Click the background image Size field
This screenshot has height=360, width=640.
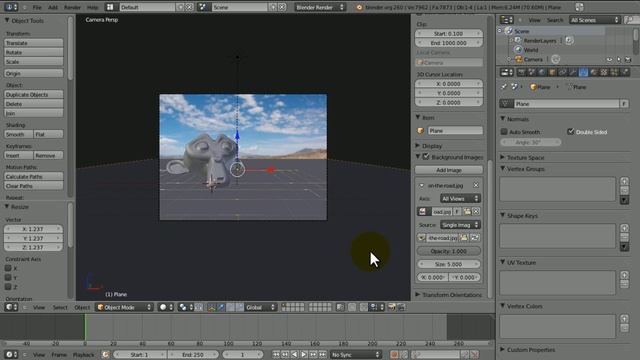(449, 264)
